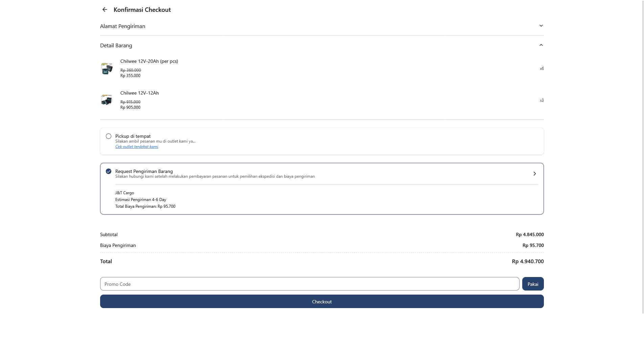Image resolution: width=644 pixels, height=351 pixels.
Task: Click the Chilwee 12V-20Ah product thumbnail
Action: pyautogui.click(x=107, y=68)
